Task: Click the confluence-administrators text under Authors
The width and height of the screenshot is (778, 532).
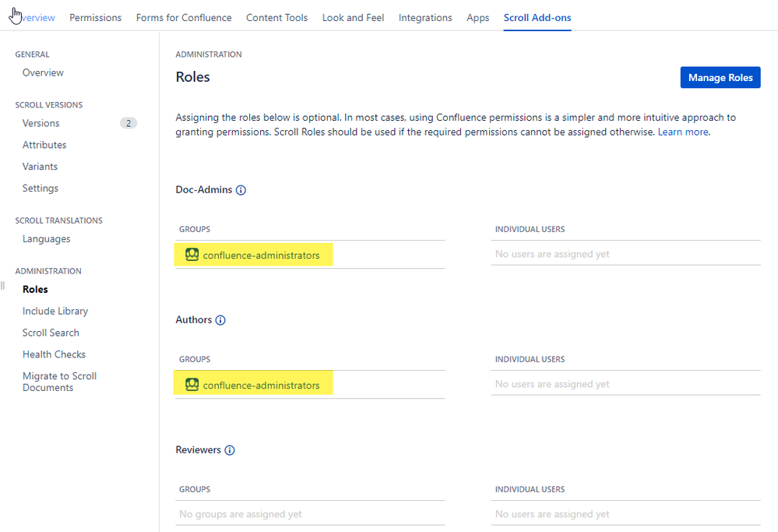Action: (261, 386)
